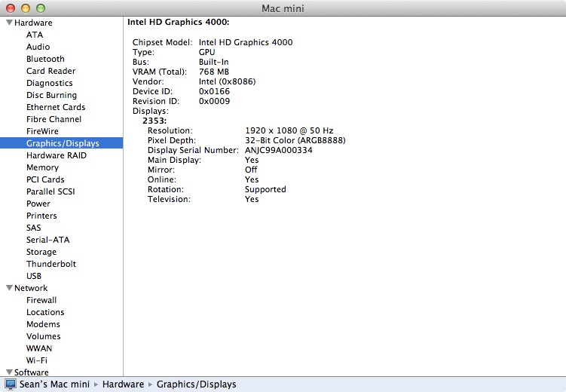Screen dimensions: 566x392
Task: Click the Vendor value Intel (0x8086)
Action: [x=227, y=81]
